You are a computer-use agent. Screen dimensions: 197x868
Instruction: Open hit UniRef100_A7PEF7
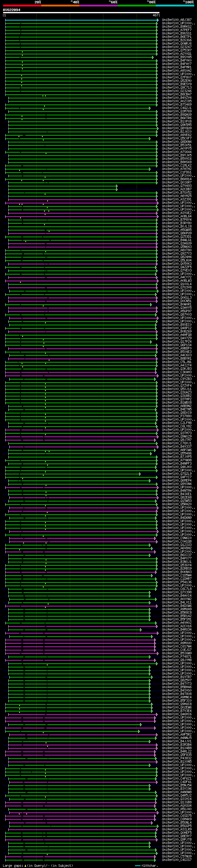tap(177, 30)
